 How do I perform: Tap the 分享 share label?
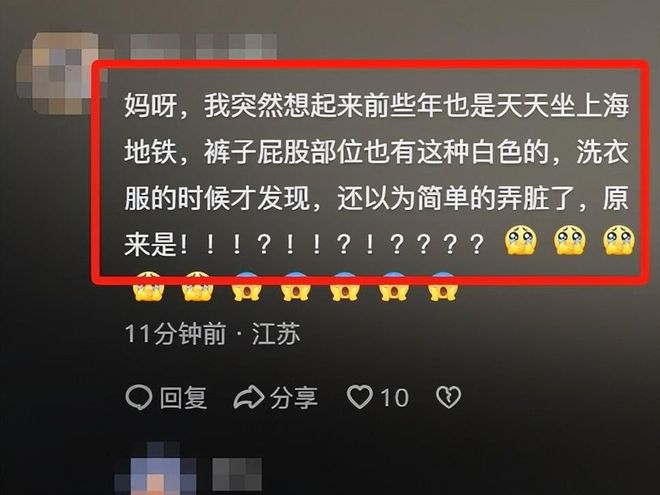point(294,397)
